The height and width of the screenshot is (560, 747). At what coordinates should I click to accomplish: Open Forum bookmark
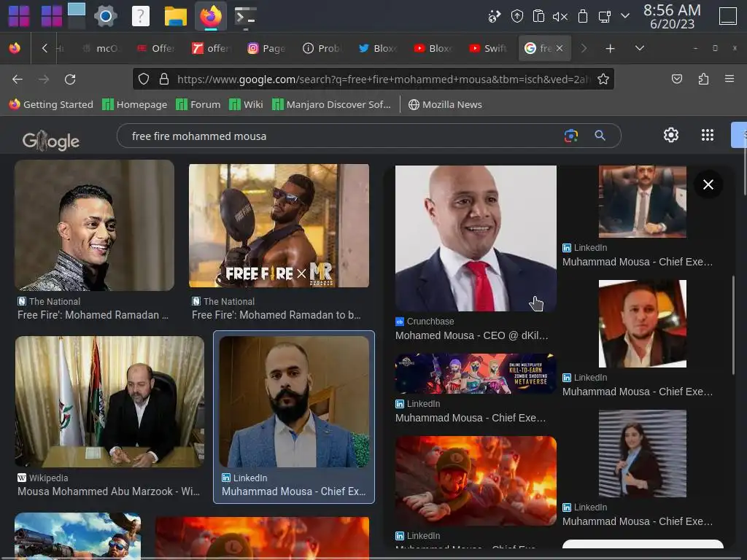pos(198,104)
